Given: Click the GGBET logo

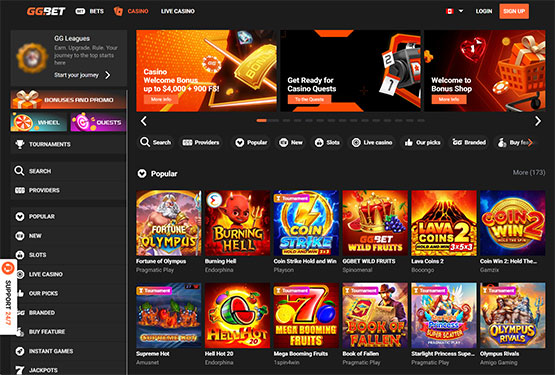Looking at the screenshot, I should point(46,11).
